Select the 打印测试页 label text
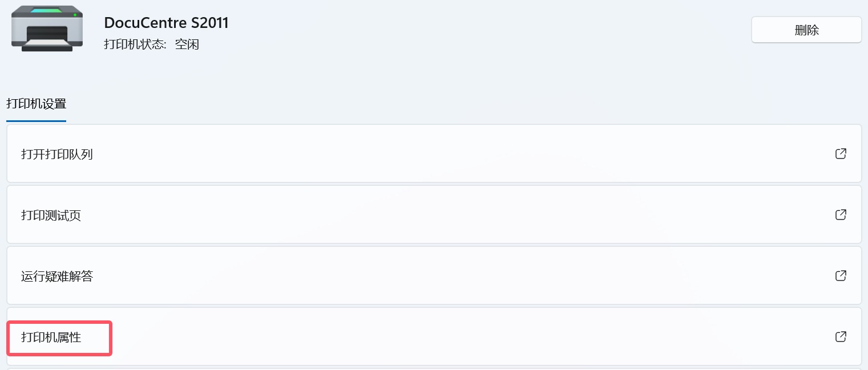This screenshot has height=370, width=868. 51,216
